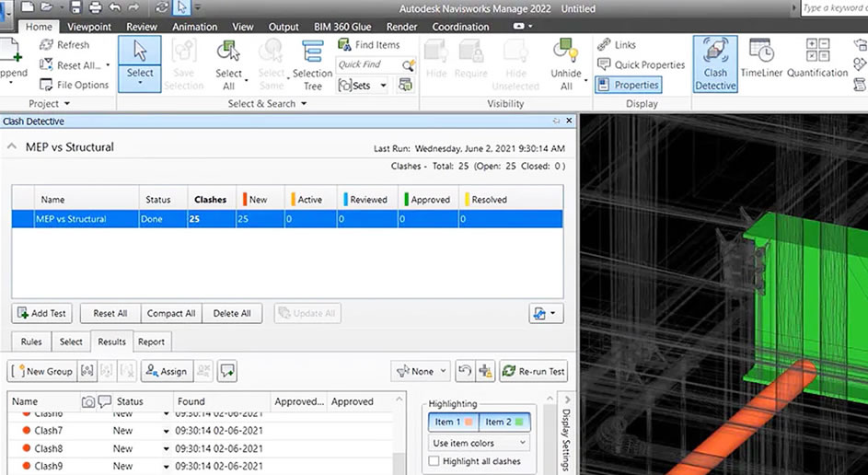Click the new file icon in quick access toolbar
The height and width of the screenshot is (475, 868).
[x=29, y=7]
